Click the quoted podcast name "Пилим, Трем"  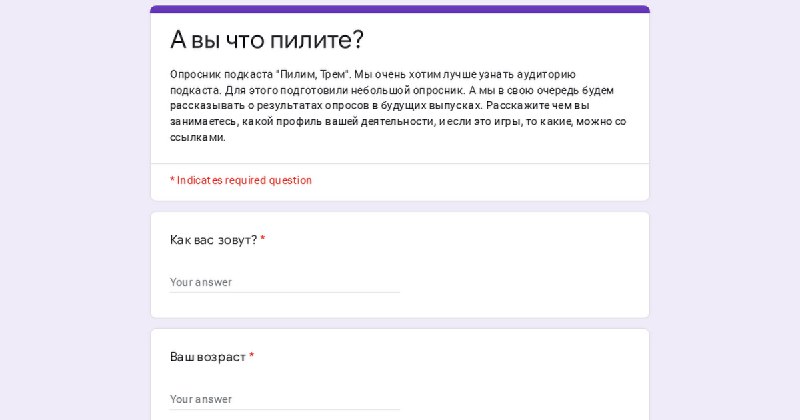point(313,75)
